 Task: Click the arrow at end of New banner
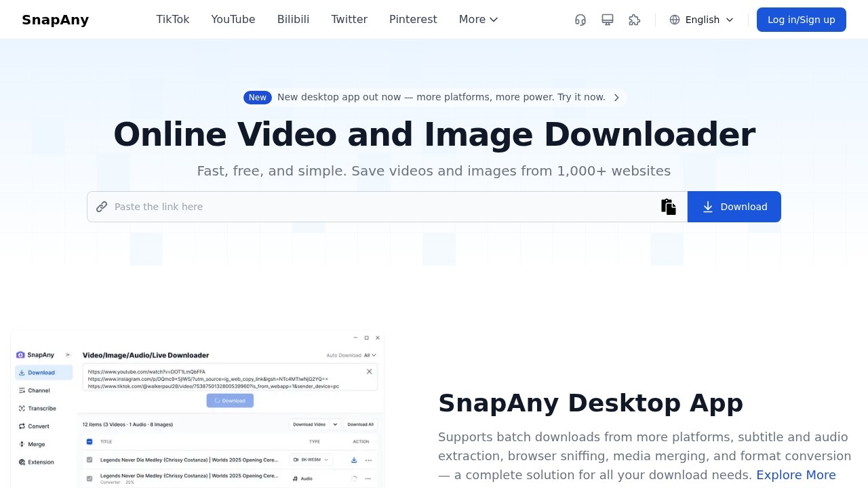click(x=616, y=98)
